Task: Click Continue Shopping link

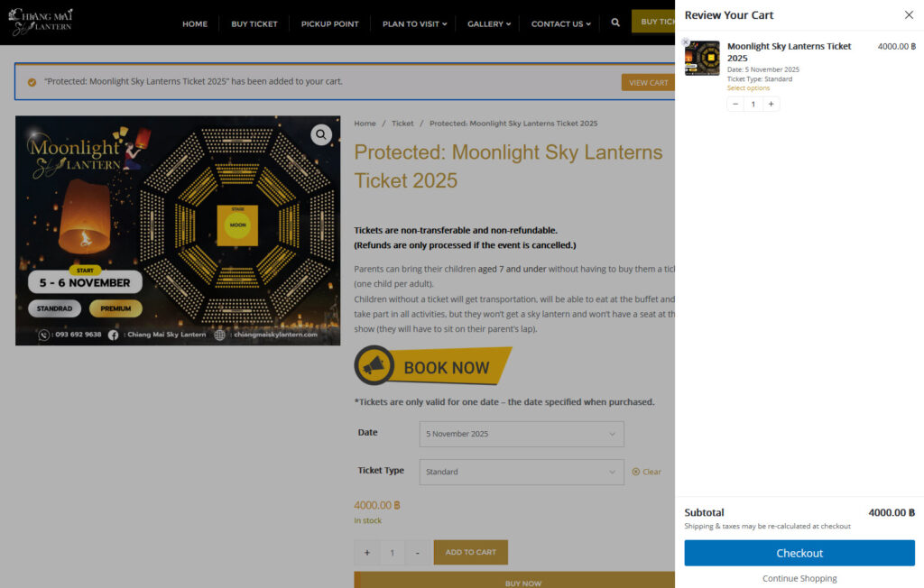Action: tap(799, 579)
